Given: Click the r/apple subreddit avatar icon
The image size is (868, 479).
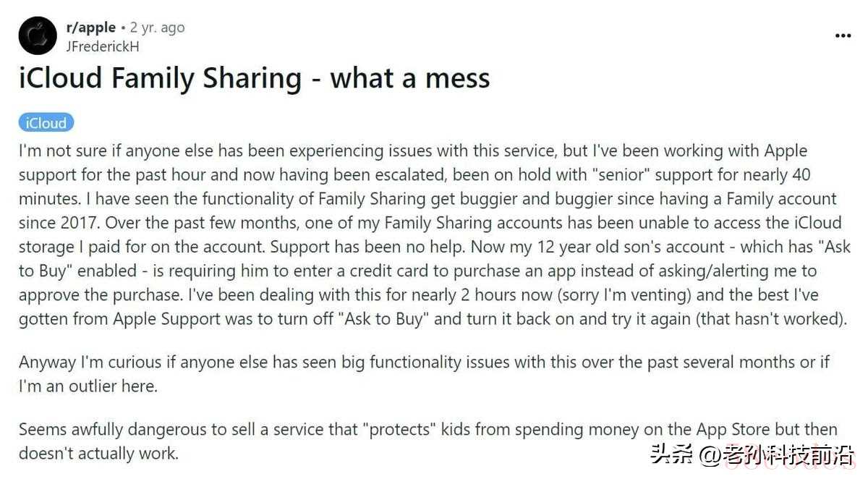Looking at the screenshot, I should pos(38,35).
